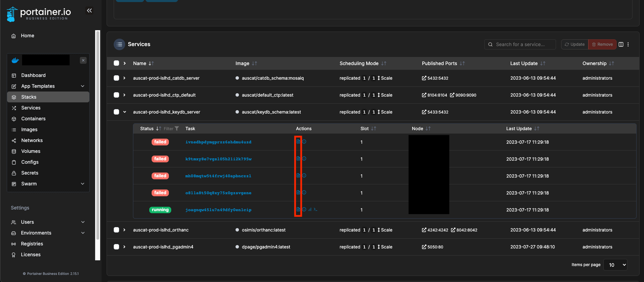Screen dimensions: 644x282
Task: Open logs for task ivnedbpdymgprzz6shdmu4uzd
Action: pyautogui.click(x=298, y=142)
